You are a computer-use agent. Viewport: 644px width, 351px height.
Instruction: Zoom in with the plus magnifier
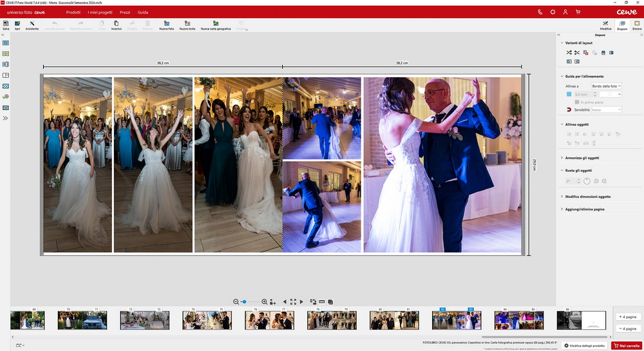click(264, 302)
